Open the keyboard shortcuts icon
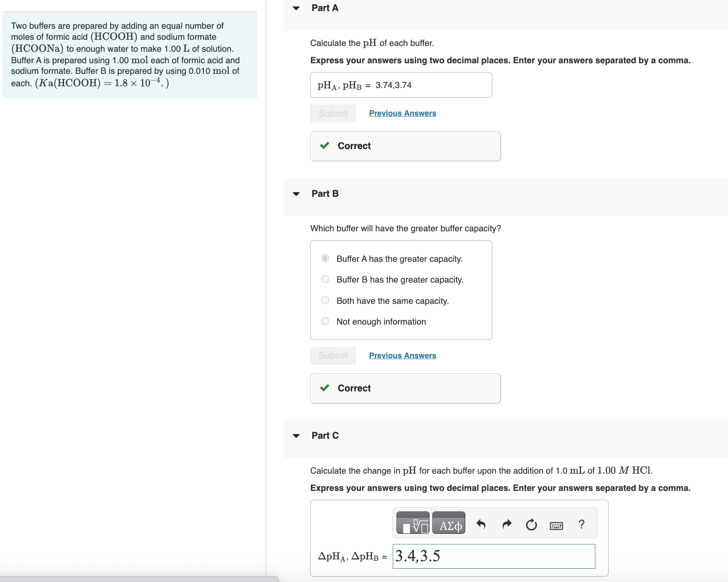The image size is (728, 582). (x=556, y=525)
